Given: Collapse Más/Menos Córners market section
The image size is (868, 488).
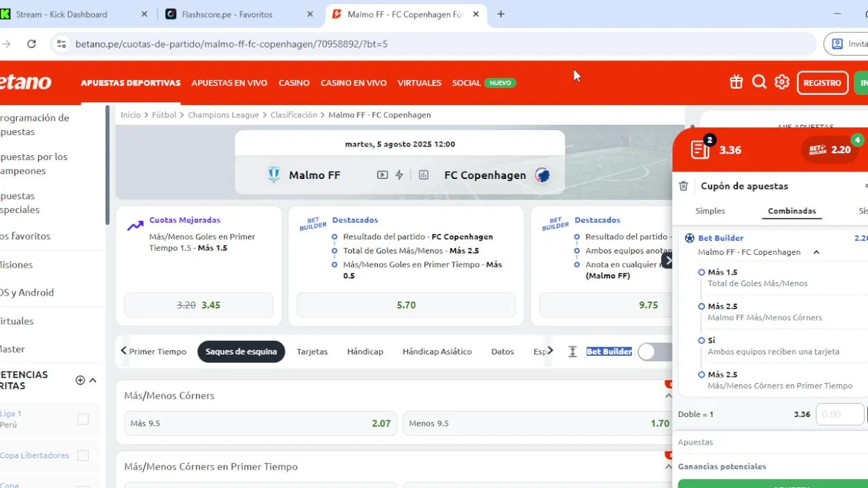Looking at the screenshot, I should point(668,396).
